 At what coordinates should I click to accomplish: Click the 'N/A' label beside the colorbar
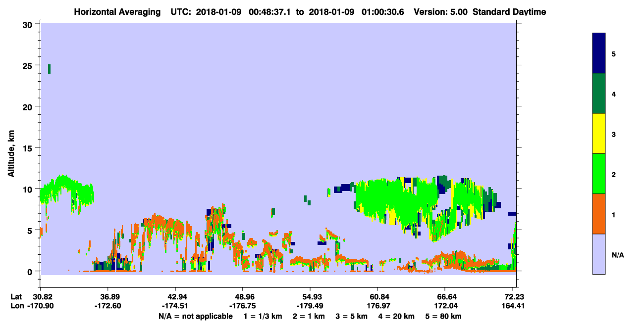(618, 255)
